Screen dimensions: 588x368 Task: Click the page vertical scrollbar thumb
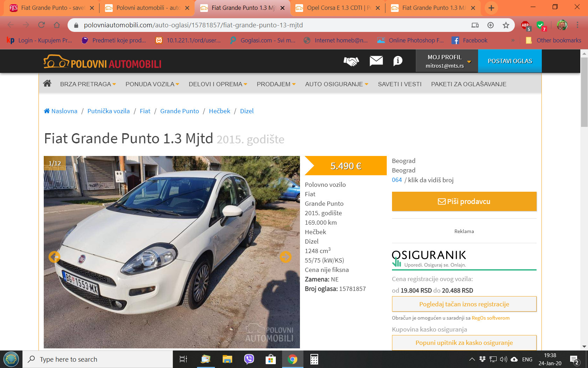click(x=584, y=92)
